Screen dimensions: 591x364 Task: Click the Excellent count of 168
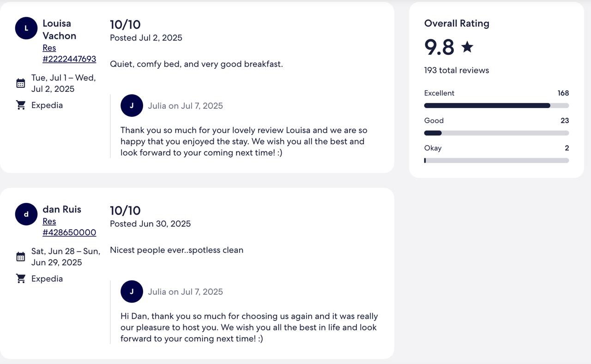563,93
